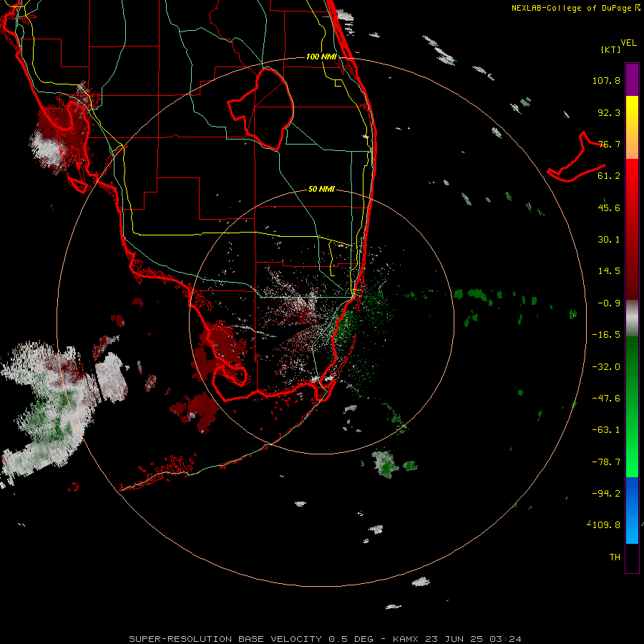The image size is (644, 644).
Task: Click the -0.9 velocity scale value
Action: 609,303
